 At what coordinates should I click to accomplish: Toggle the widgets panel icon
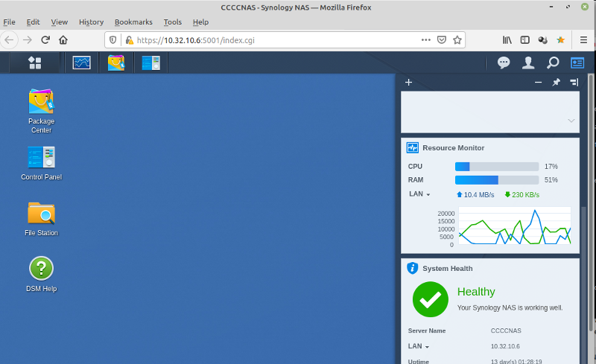577,63
